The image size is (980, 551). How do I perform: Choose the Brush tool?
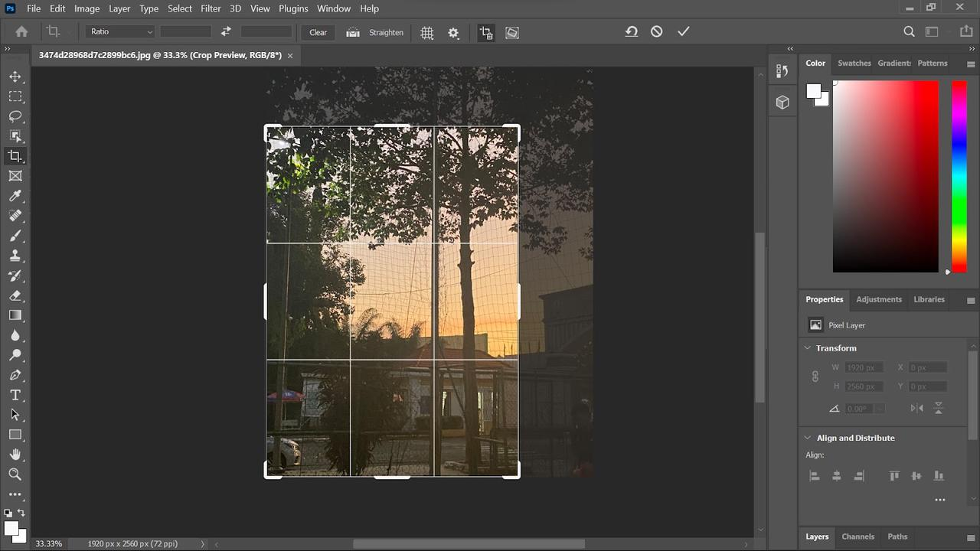pyautogui.click(x=15, y=235)
